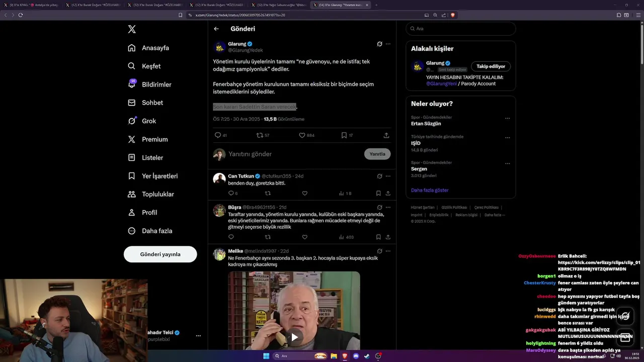Open more options on Büşra's reply

[x=388, y=207]
